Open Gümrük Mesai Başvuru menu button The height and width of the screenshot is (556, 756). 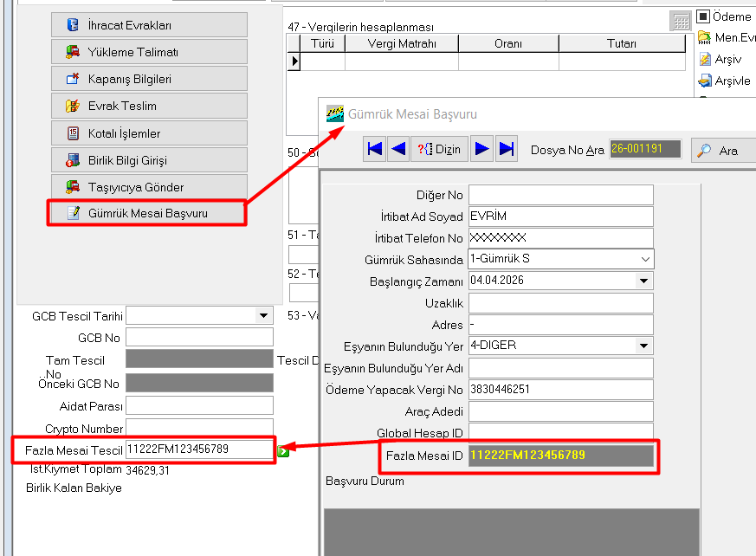pos(147,213)
